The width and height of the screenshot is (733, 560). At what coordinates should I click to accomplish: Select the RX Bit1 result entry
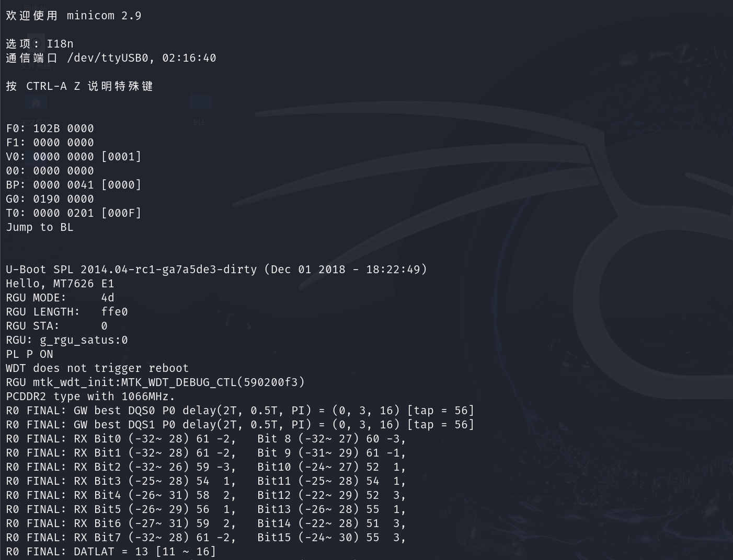pos(155,453)
